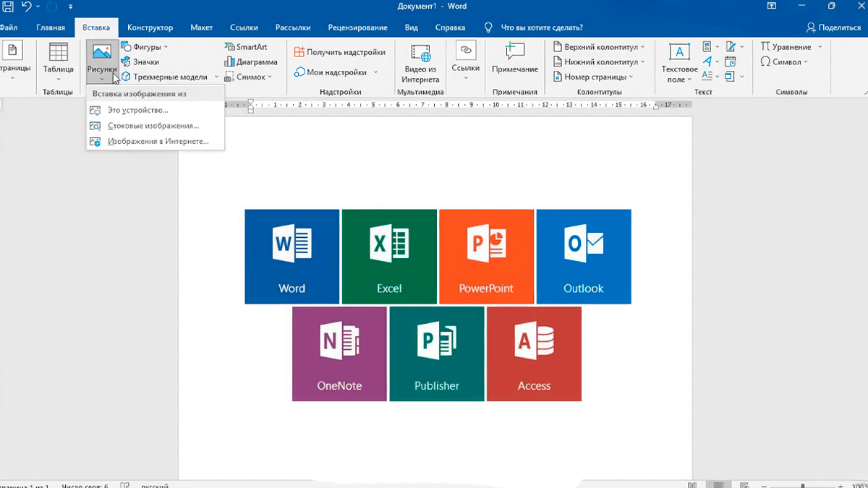Click the Excel tile in the document image
Screen dimensions: 868x488
(389, 257)
